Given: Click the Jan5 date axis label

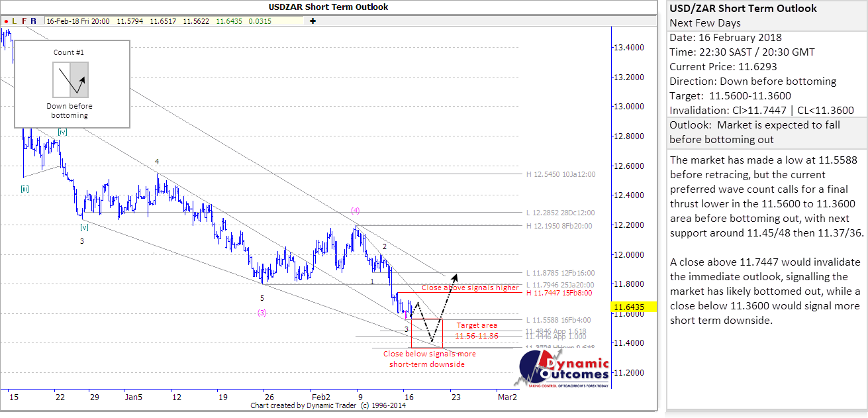Looking at the screenshot, I should click(x=134, y=397).
